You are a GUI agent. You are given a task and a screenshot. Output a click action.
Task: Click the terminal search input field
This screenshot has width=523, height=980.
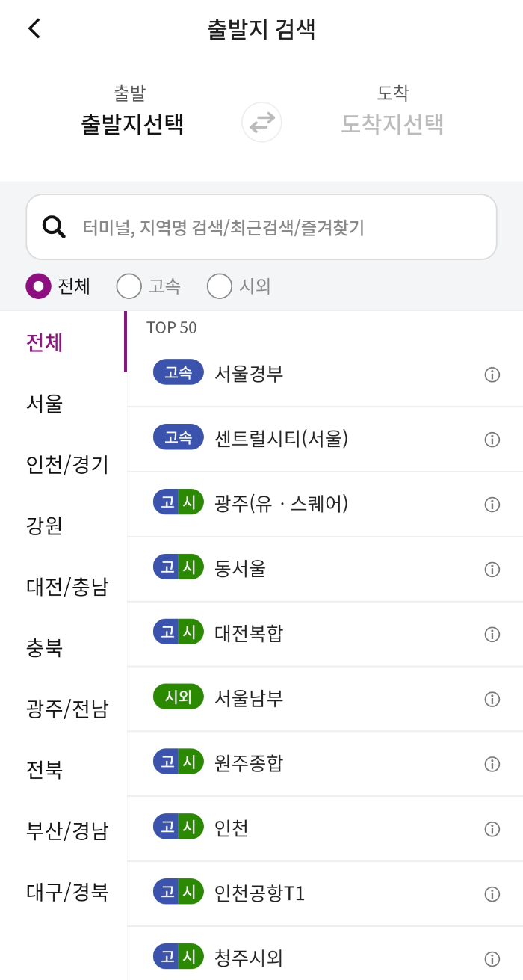pyautogui.click(x=261, y=226)
